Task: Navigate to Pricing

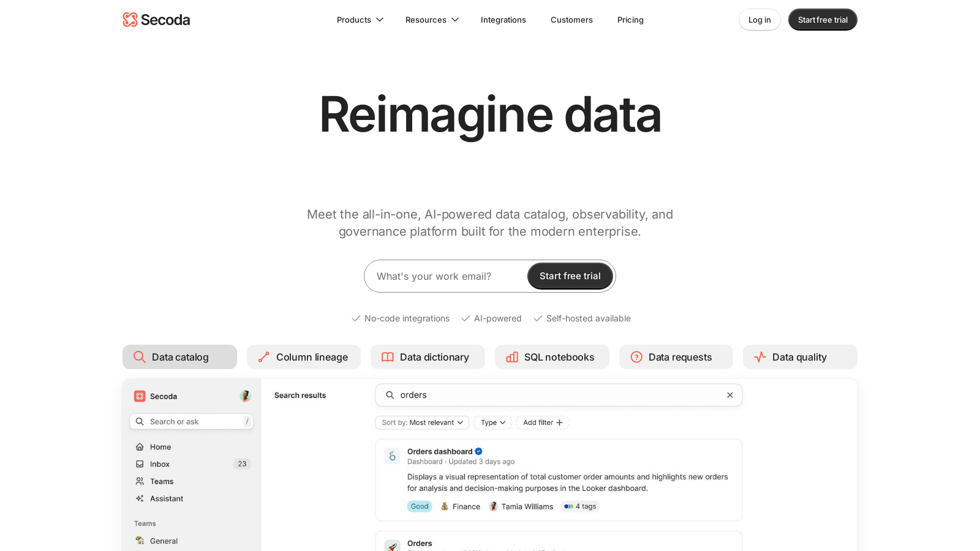Action: pyautogui.click(x=630, y=20)
